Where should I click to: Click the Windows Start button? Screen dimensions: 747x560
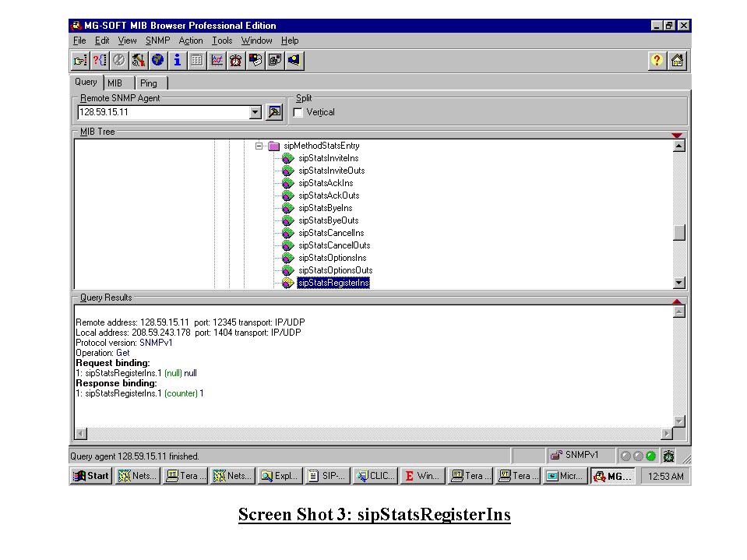(x=91, y=476)
